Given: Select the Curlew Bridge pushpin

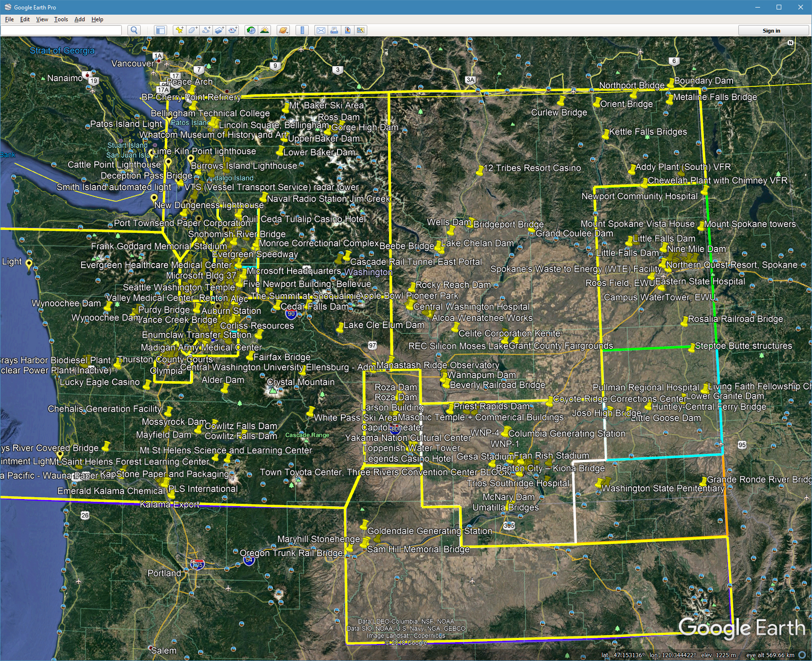Looking at the screenshot, I should click(x=561, y=101).
